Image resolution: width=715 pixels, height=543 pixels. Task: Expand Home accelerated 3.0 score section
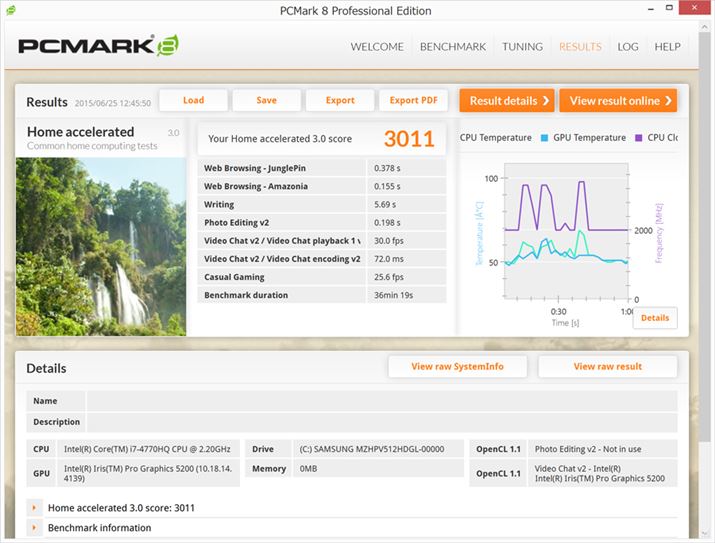34,507
